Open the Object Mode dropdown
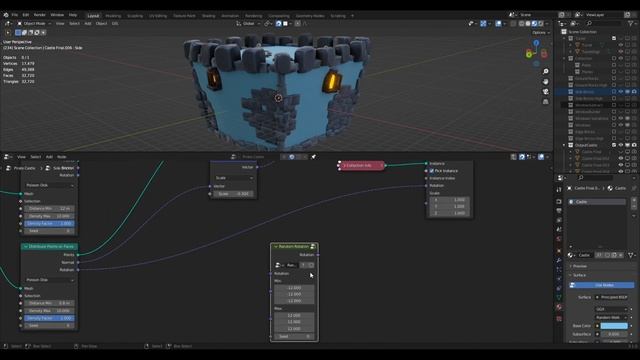 click(x=34, y=24)
